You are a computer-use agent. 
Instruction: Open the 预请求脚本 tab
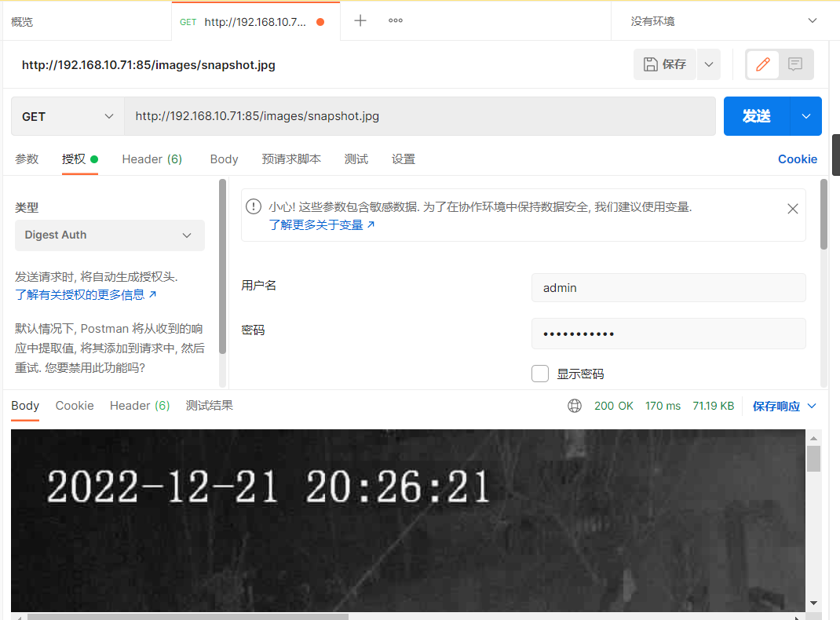pyautogui.click(x=291, y=159)
